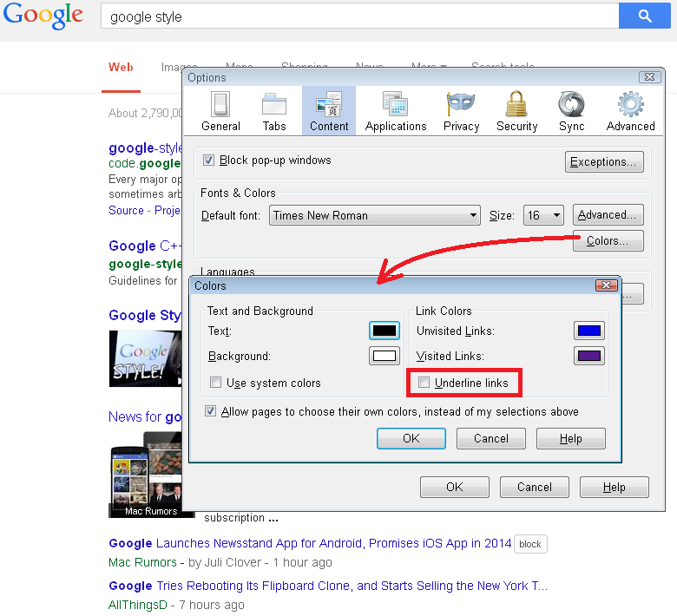Toggle Block pop-up windows checkbox
The width and height of the screenshot is (677, 616).
pos(208,161)
